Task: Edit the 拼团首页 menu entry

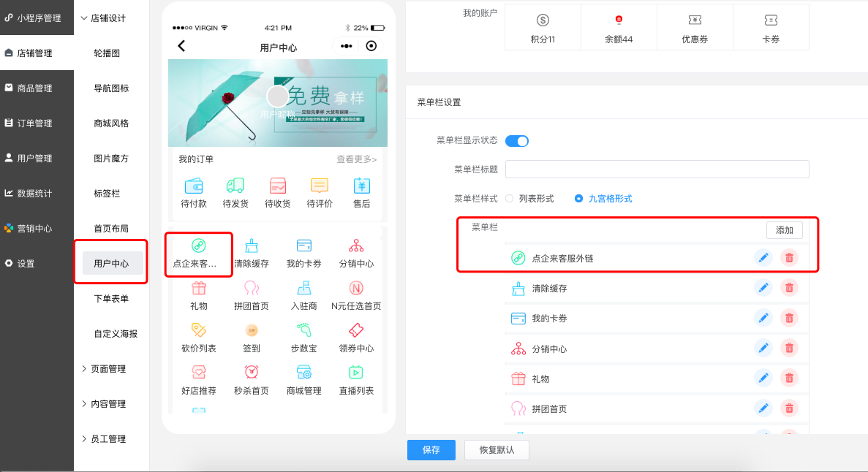Action: [763, 408]
